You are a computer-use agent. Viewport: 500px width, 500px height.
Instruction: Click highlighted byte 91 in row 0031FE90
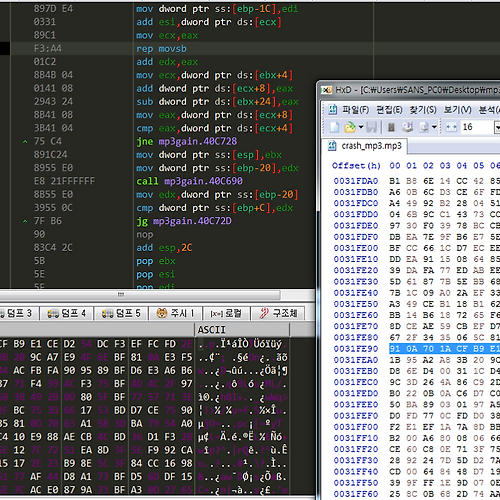395,349
